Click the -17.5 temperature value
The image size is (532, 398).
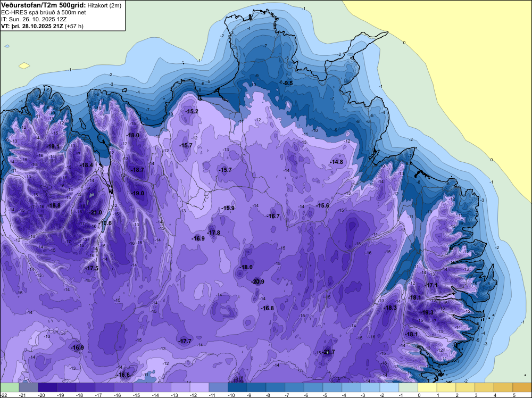pos(92,268)
